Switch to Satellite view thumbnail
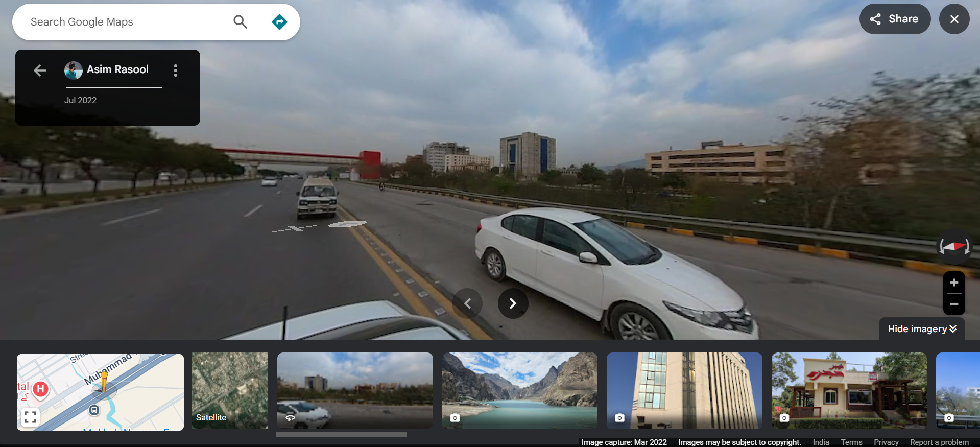The height and width of the screenshot is (447, 980). point(229,391)
